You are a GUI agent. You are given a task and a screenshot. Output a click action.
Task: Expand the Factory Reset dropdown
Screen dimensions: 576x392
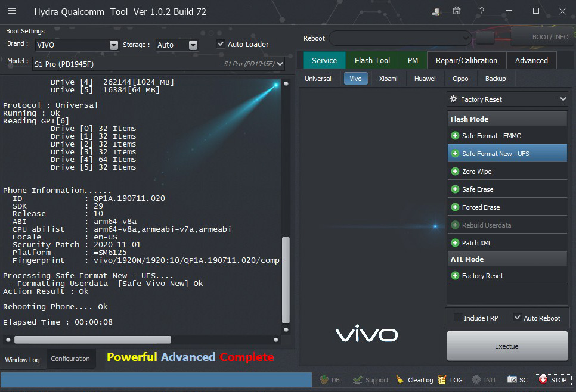562,99
